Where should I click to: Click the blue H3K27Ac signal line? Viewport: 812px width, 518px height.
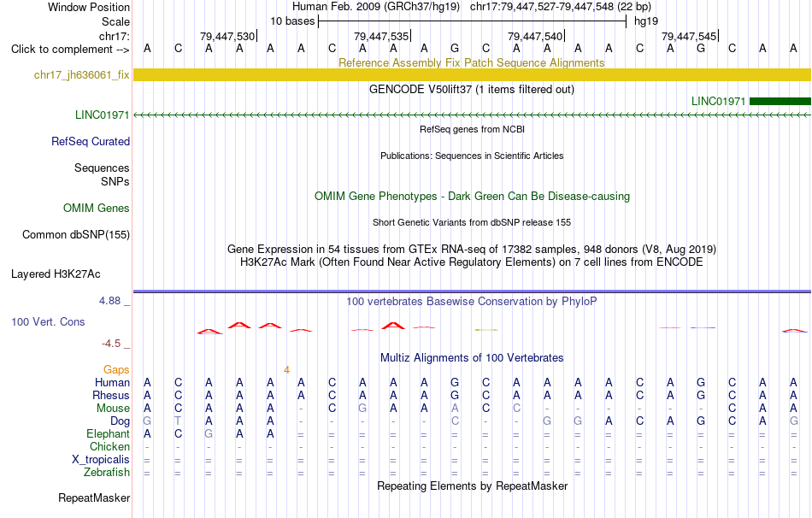click(472, 291)
